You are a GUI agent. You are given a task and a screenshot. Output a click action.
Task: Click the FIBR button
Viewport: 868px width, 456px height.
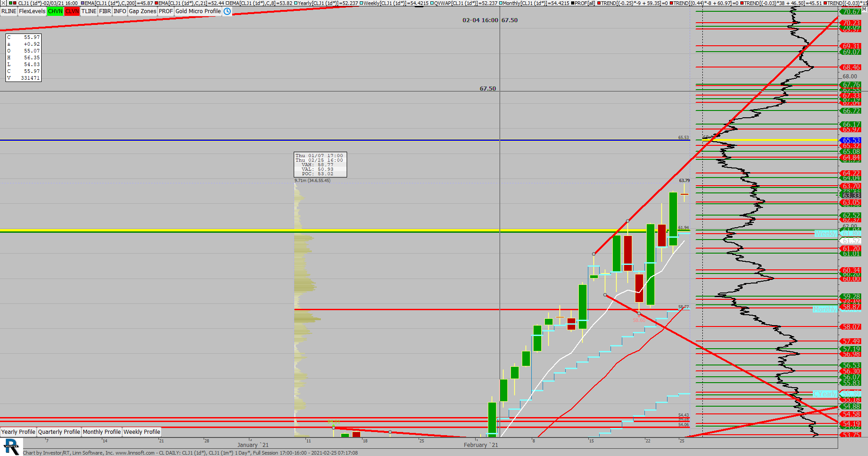click(105, 11)
